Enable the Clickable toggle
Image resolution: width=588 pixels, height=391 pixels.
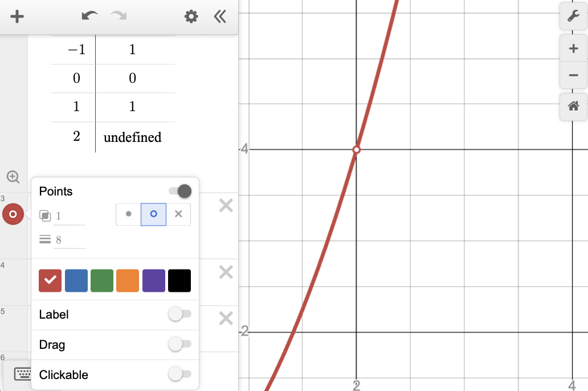179,374
